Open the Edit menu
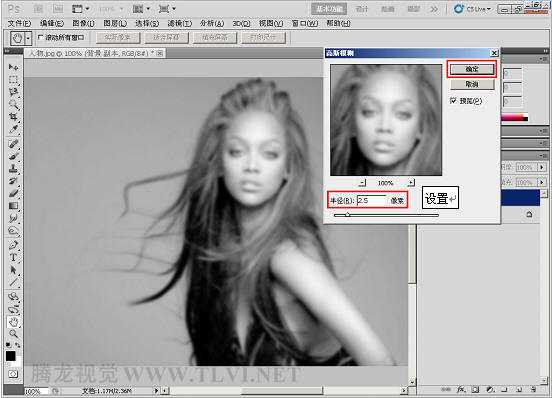This screenshot has height=398, width=552. (52, 23)
